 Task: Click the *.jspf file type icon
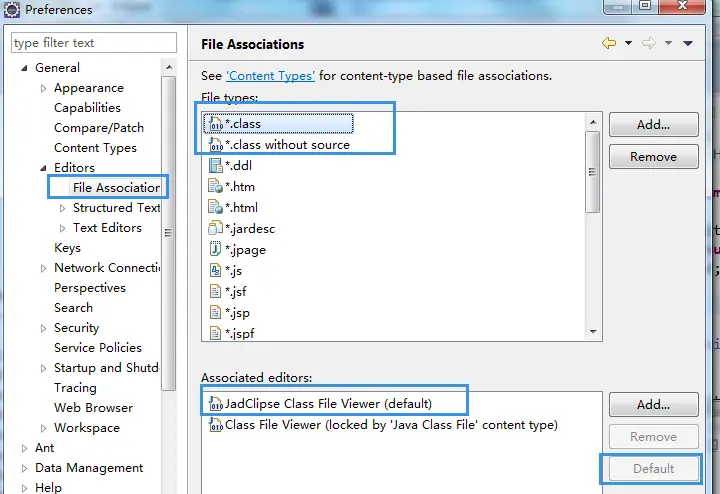coord(215,333)
